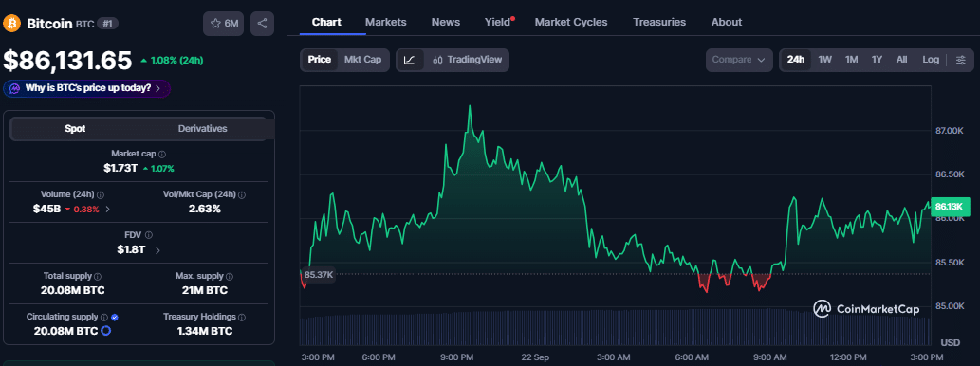Open Total supply info icon
Screen dimensions: 980x366
tap(98, 276)
